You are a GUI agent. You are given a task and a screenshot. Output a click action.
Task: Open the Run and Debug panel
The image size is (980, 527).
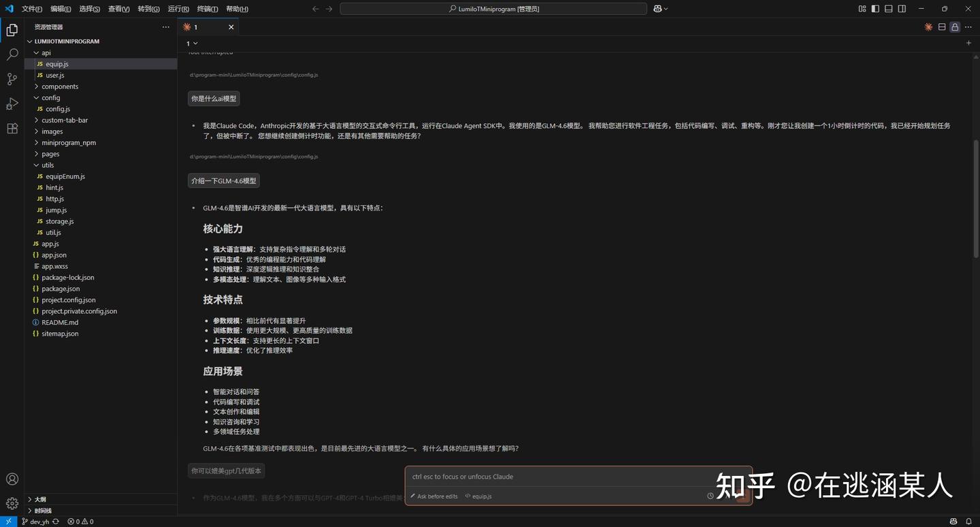pos(12,103)
